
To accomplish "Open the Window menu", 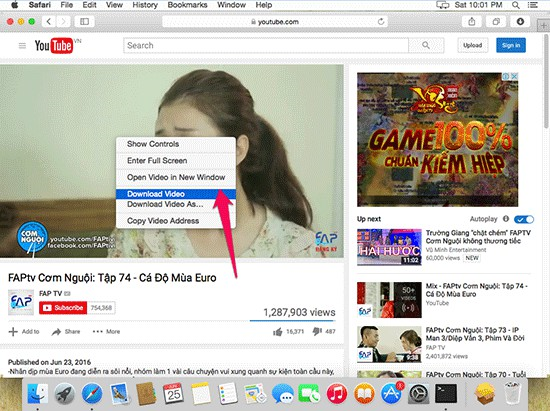I will click(x=231, y=5).
